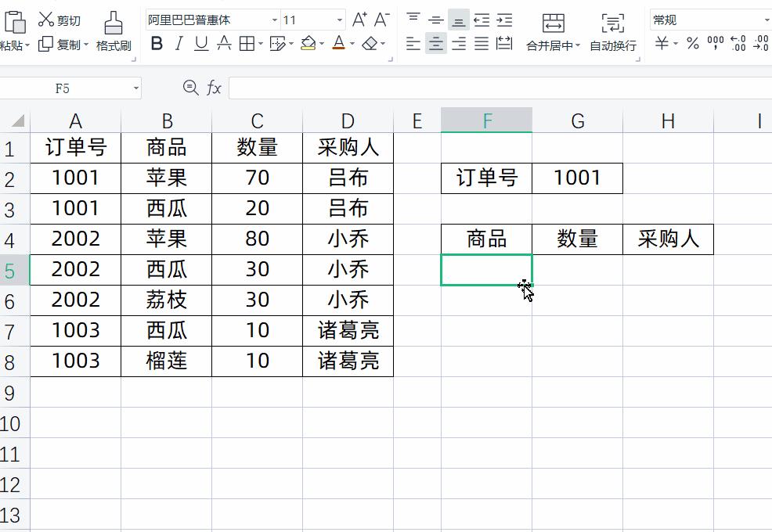Apply the currency (¥) format

pyautogui.click(x=662, y=45)
